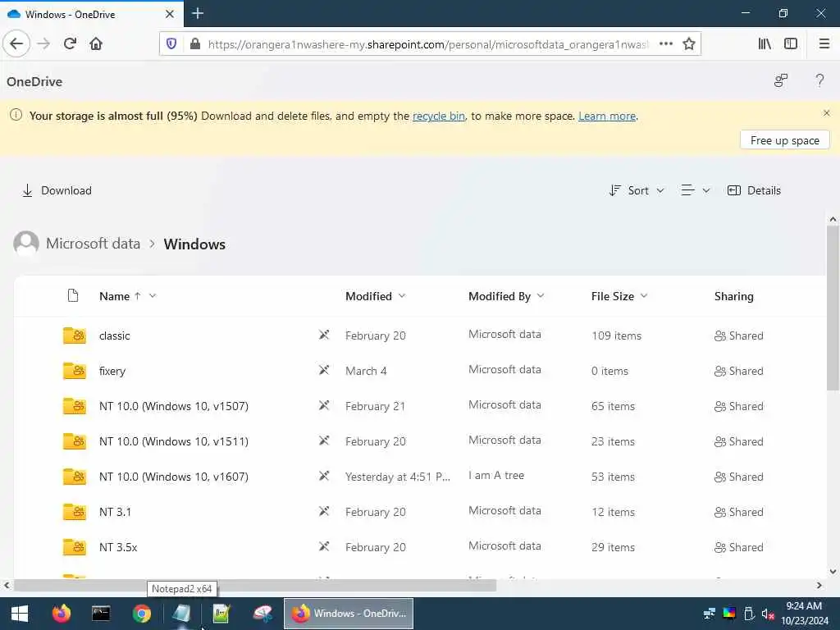This screenshot has width=840, height=630.
Task: Click the Download button
Action: 57,190
